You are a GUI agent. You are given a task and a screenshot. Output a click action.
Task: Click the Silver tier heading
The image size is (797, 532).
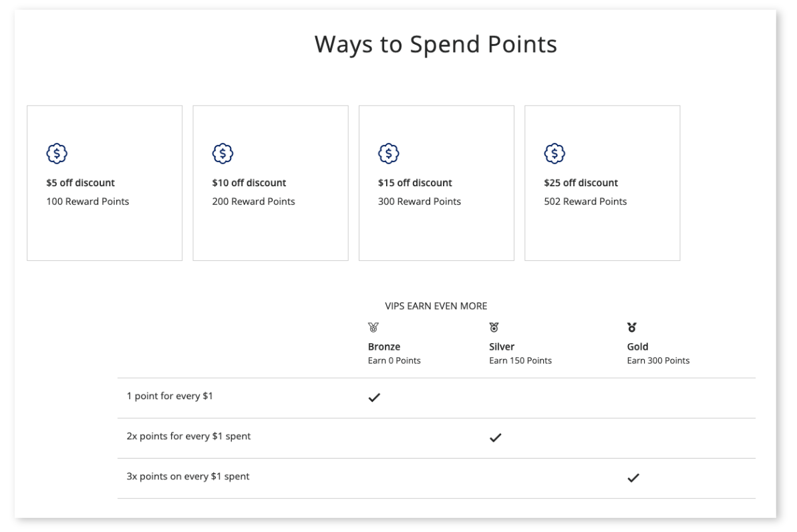point(502,346)
